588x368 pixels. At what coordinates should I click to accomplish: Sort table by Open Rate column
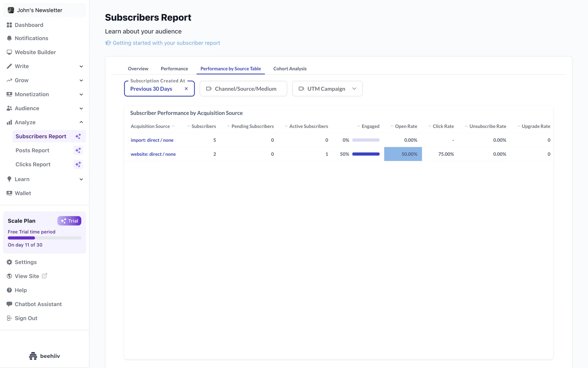[405, 126]
